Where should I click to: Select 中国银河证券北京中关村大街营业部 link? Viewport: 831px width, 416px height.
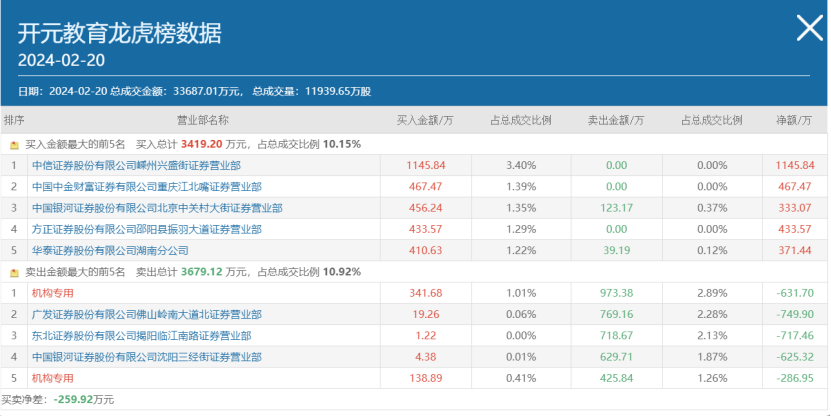pyautogui.click(x=157, y=208)
